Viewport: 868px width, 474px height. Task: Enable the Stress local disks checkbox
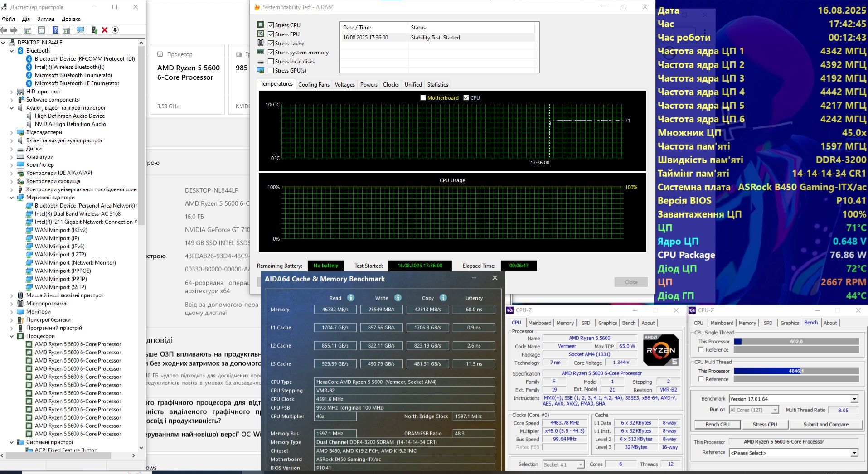(271, 61)
